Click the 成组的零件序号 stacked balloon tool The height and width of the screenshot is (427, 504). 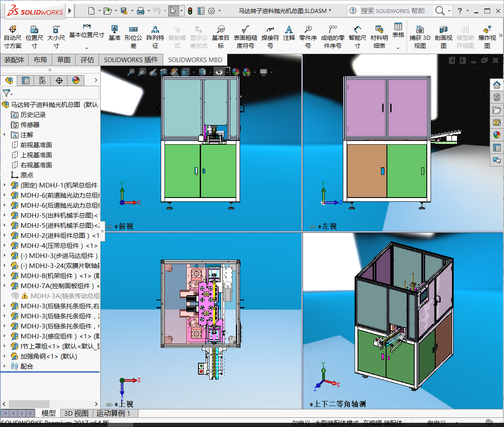coord(333,36)
